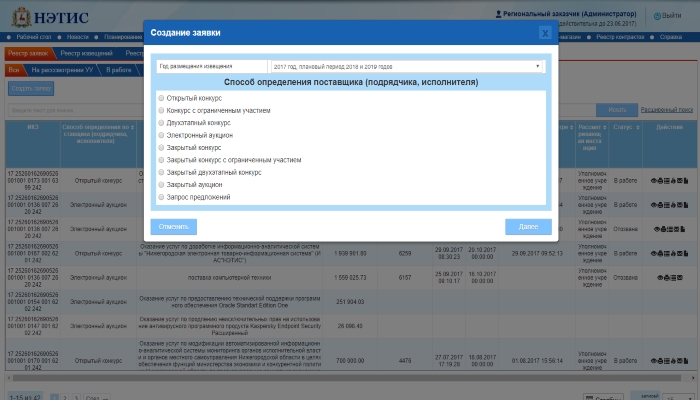This screenshot has width=700, height=400.
Task: Click the user profile icon near Региональный заказчик
Action: 498,14
